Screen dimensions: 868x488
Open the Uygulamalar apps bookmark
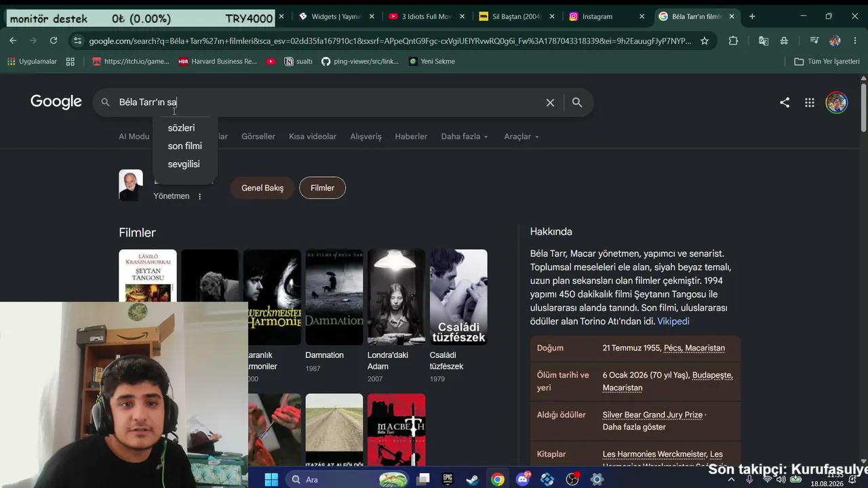[32, 61]
